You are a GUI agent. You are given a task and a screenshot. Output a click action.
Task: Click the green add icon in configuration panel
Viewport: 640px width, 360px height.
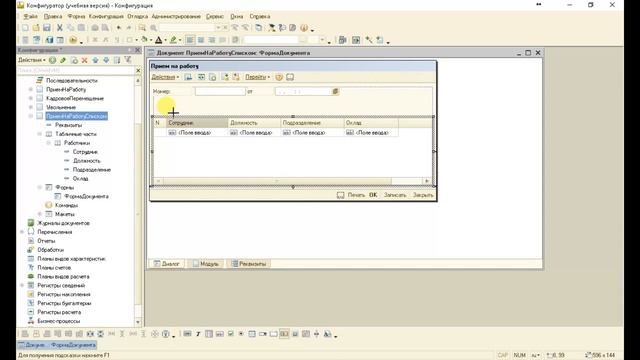click(x=53, y=60)
